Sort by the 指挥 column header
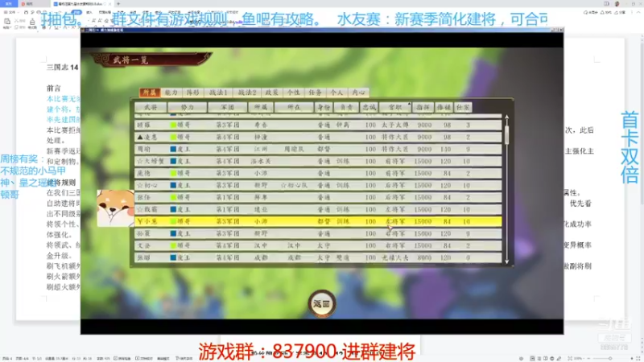 pos(423,107)
